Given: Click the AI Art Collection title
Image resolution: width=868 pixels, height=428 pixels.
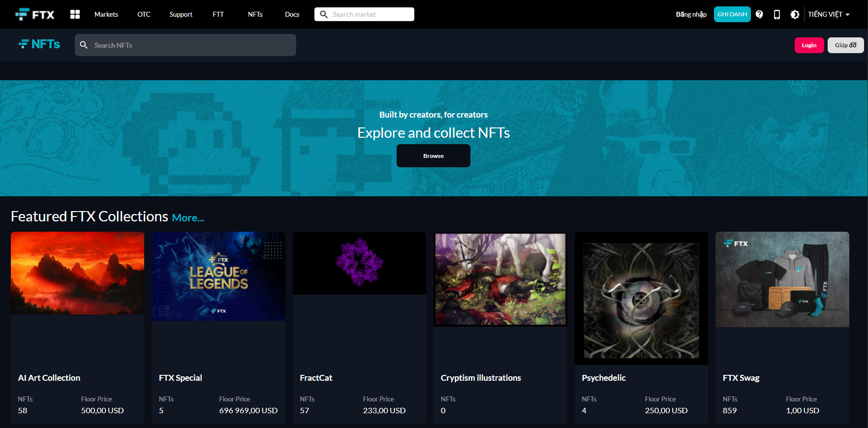Looking at the screenshot, I should (49, 378).
